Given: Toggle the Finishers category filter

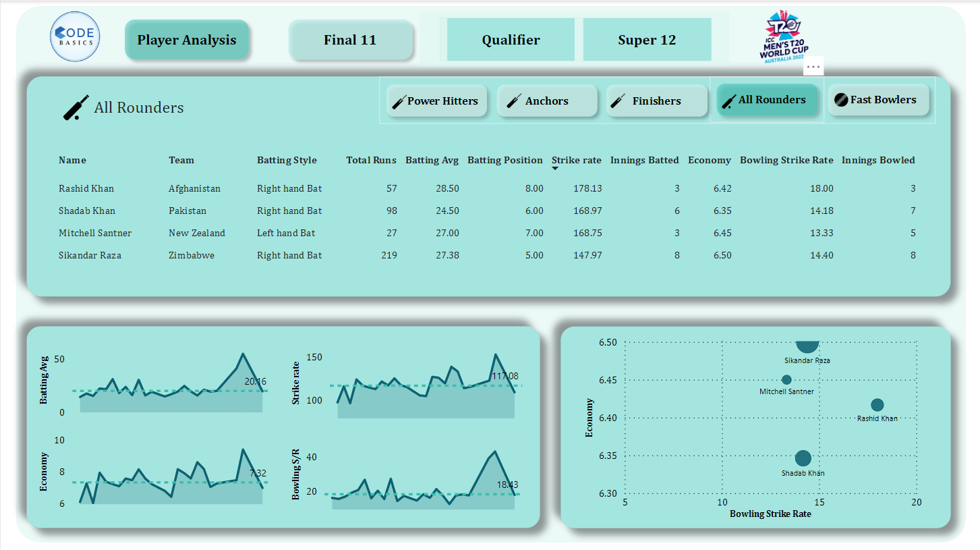Looking at the screenshot, I should [x=656, y=101].
